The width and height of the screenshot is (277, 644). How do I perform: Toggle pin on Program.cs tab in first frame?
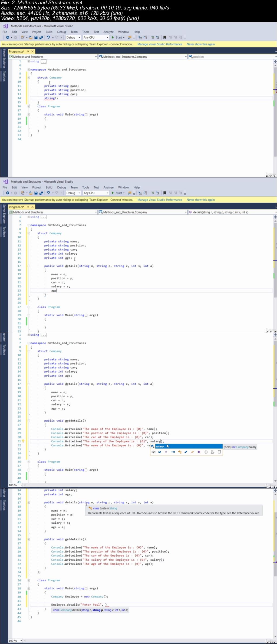coord(28,51)
